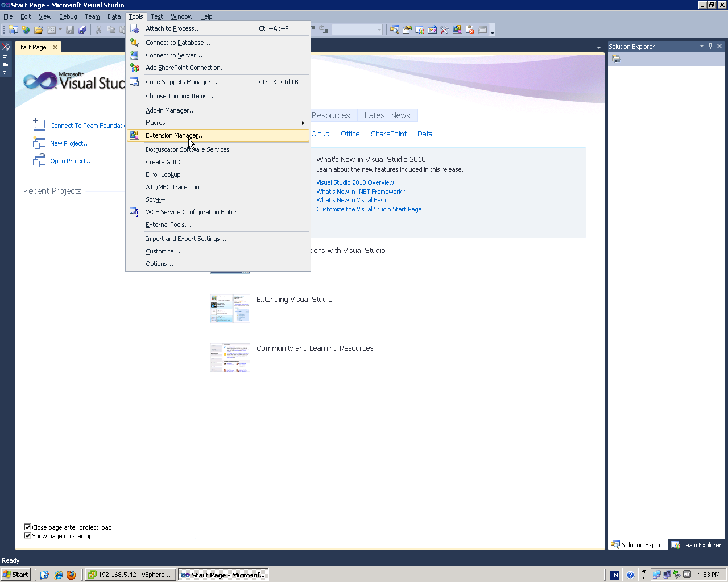Click the Cut toolbar icon

[98, 30]
